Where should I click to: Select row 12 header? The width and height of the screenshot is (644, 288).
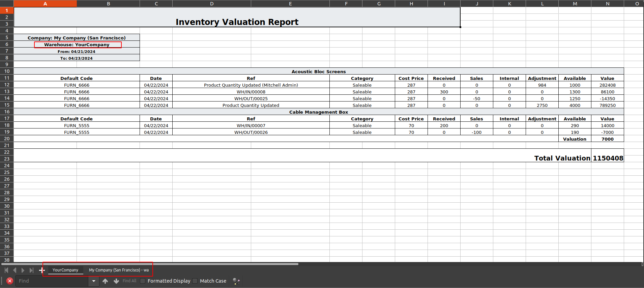(x=7, y=85)
